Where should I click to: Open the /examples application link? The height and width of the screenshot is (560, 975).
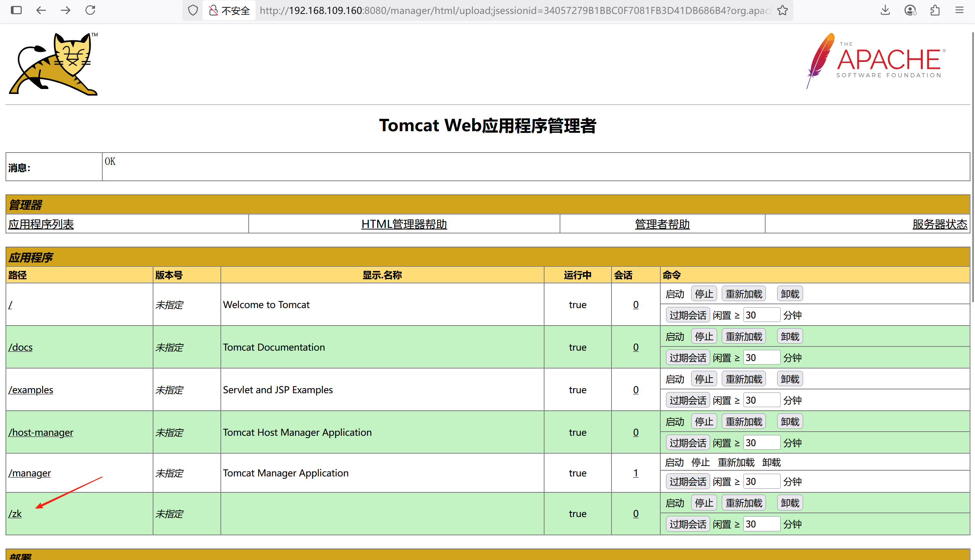pyautogui.click(x=31, y=390)
